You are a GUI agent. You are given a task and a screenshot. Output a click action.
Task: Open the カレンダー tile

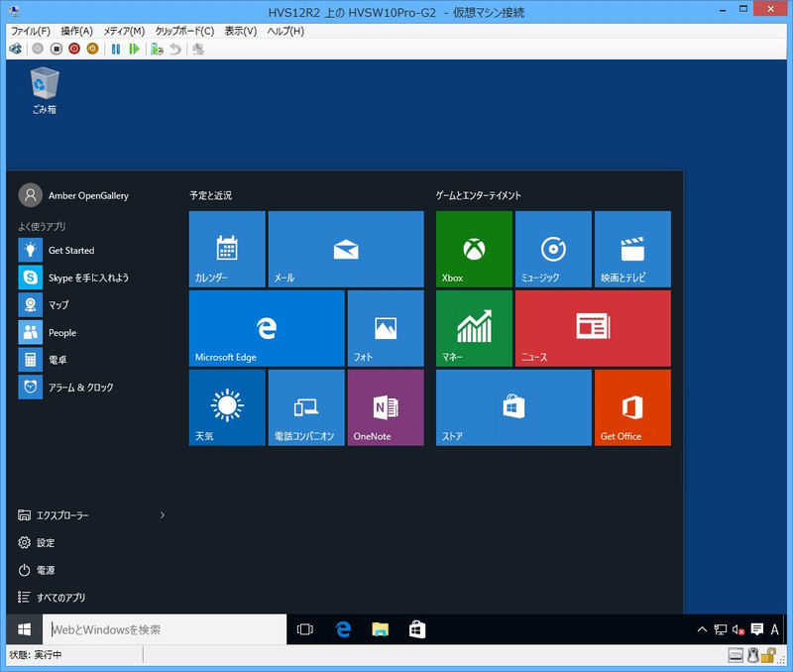click(x=227, y=249)
